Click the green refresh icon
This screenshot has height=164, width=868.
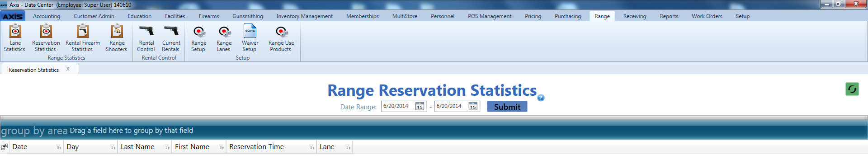click(852, 89)
